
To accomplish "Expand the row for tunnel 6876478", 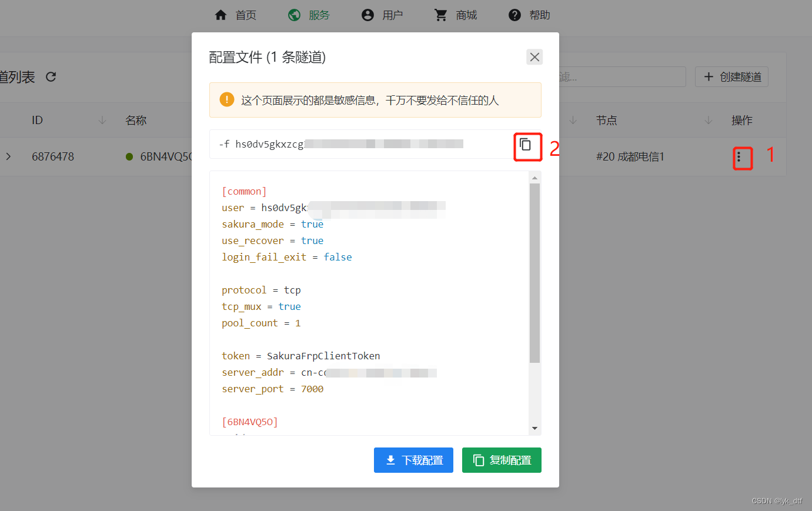I will [8, 156].
